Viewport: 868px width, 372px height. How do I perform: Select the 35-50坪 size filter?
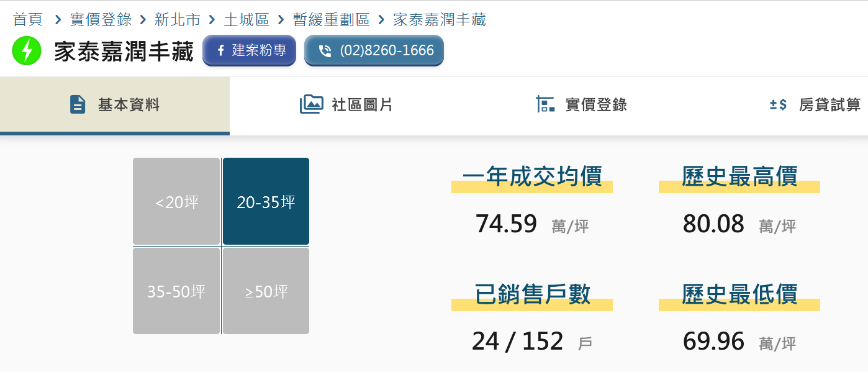(x=176, y=291)
